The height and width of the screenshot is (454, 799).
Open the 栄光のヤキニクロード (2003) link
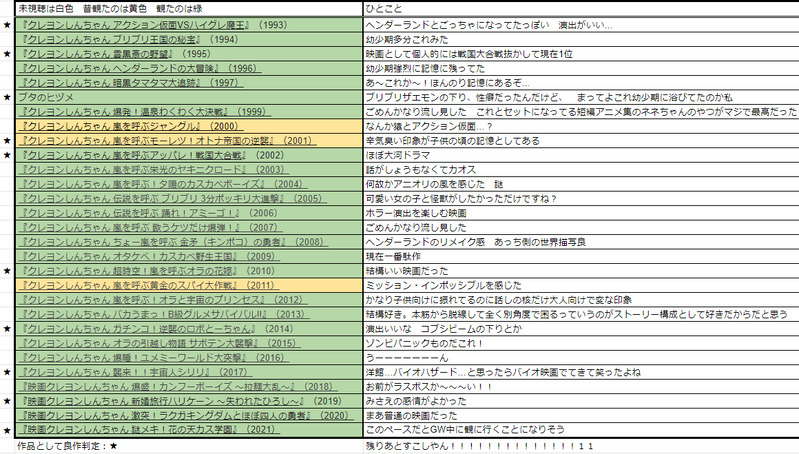pos(153,170)
